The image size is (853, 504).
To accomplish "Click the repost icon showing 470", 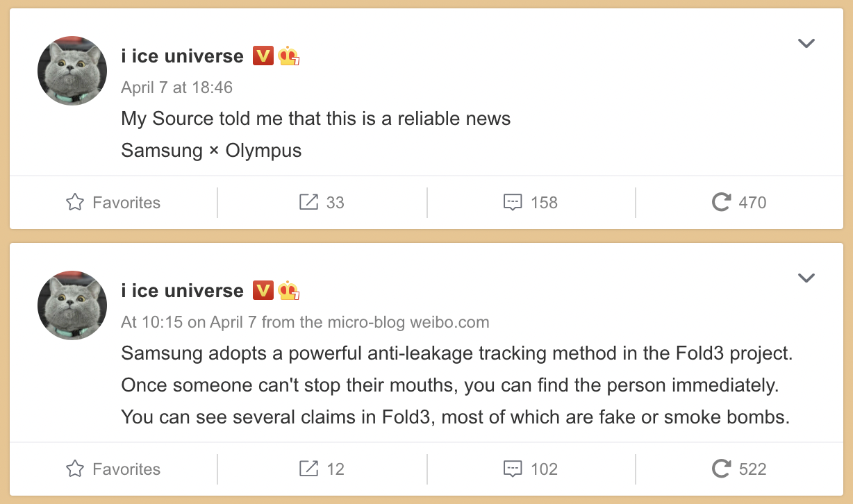I will point(722,202).
